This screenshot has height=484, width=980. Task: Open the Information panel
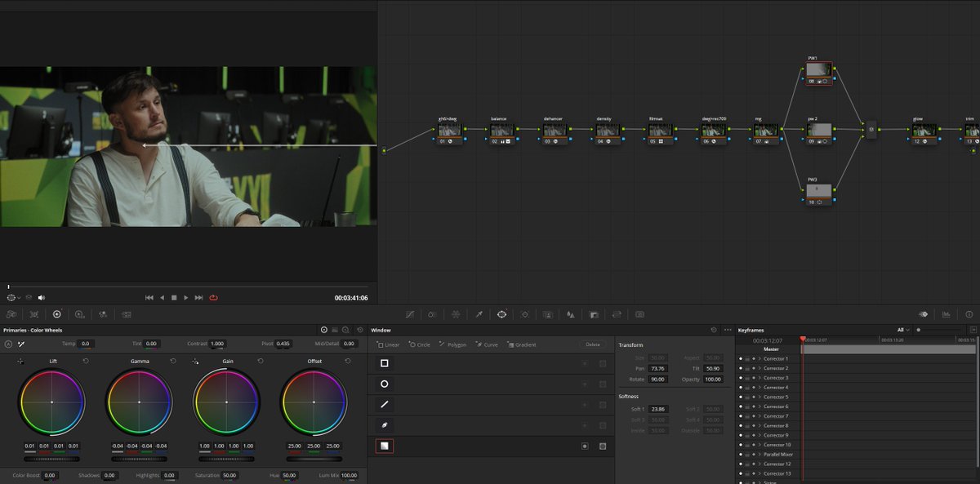click(969, 314)
